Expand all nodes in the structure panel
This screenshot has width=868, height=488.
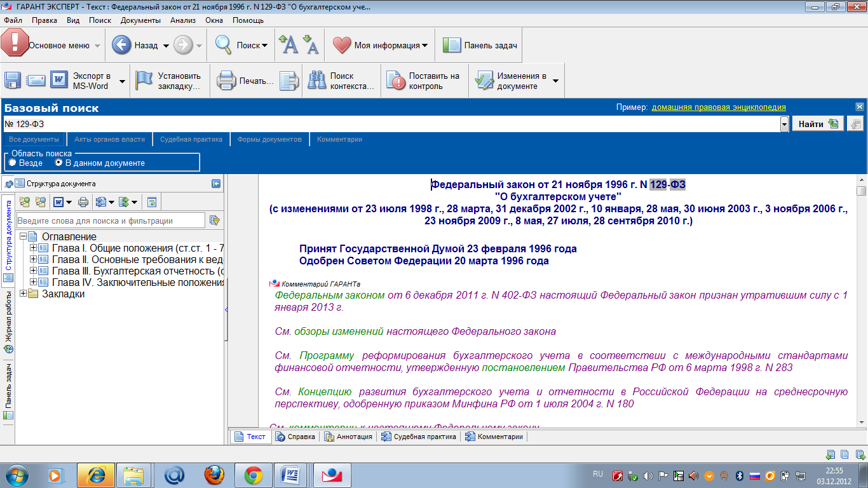(25, 202)
